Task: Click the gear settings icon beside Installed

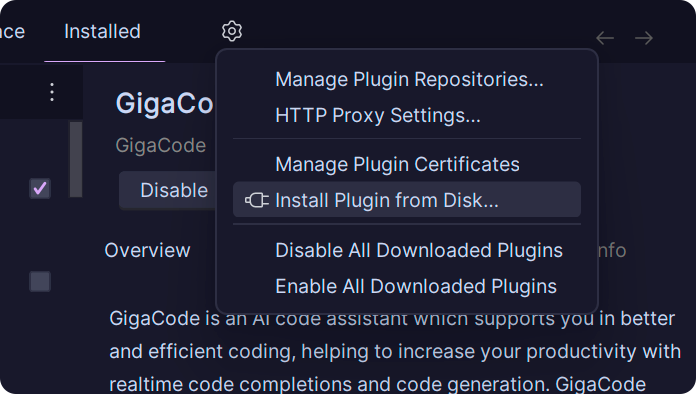Action: click(x=232, y=32)
